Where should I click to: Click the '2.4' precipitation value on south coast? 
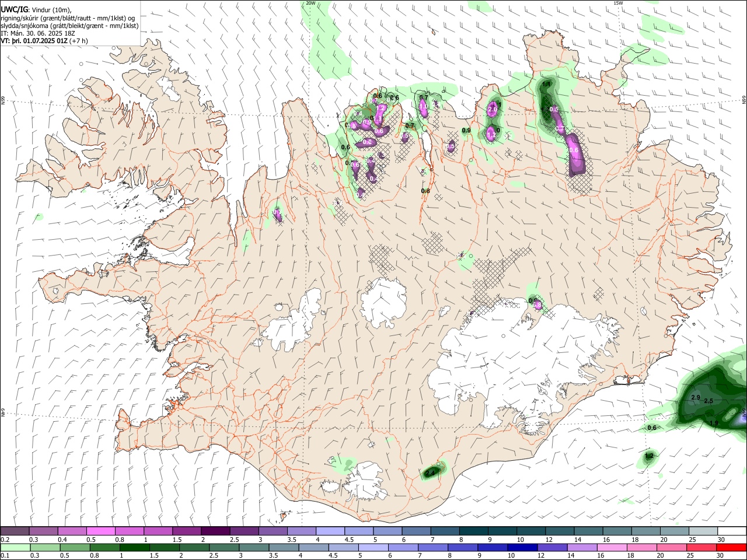coord(431,473)
